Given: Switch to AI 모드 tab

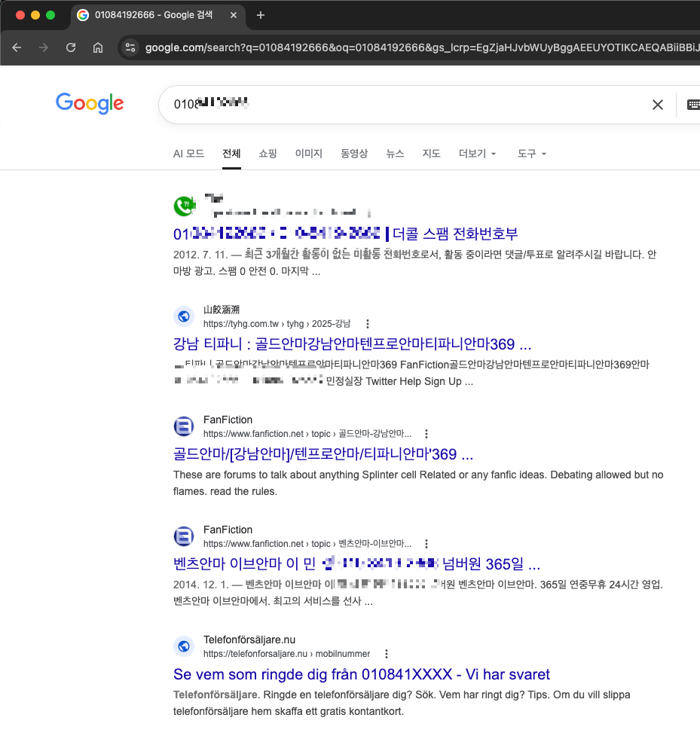Looking at the screenshot, I should [x=188, y=154].
